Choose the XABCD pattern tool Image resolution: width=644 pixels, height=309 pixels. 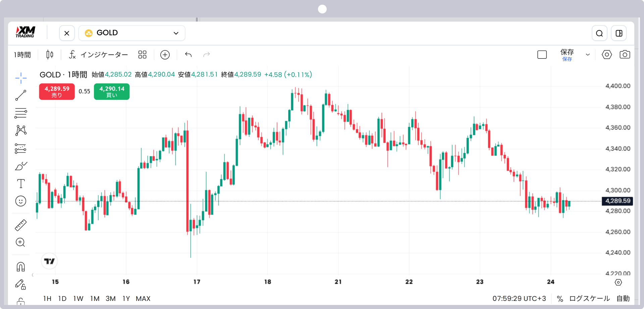[x=21, y=130]
